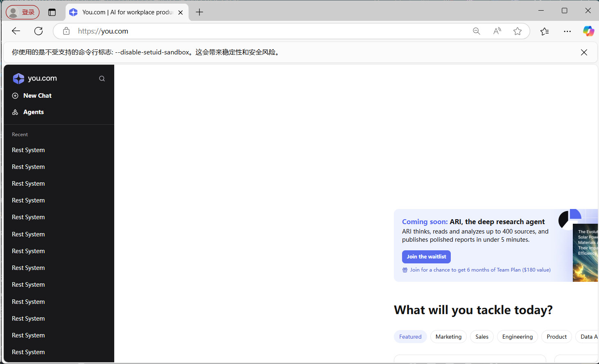
Task: Add page to favorites star icon
Action: tap(518, 31)
